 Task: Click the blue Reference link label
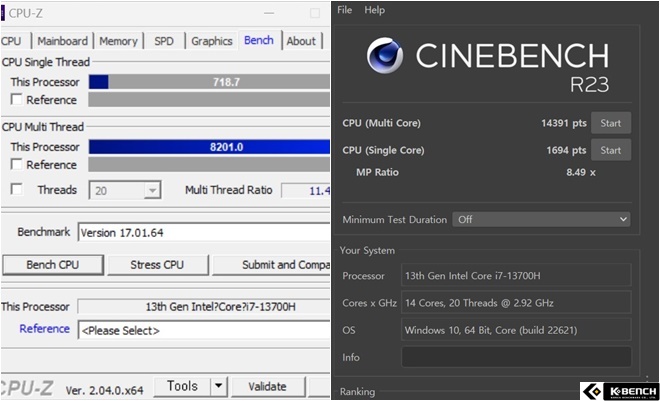[45, 329]
